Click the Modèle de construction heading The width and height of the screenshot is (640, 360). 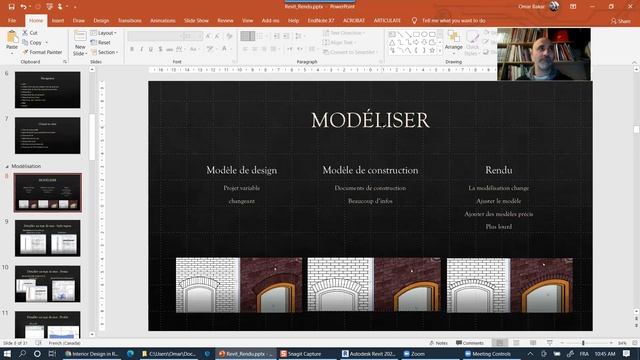(x=370, y=170)
